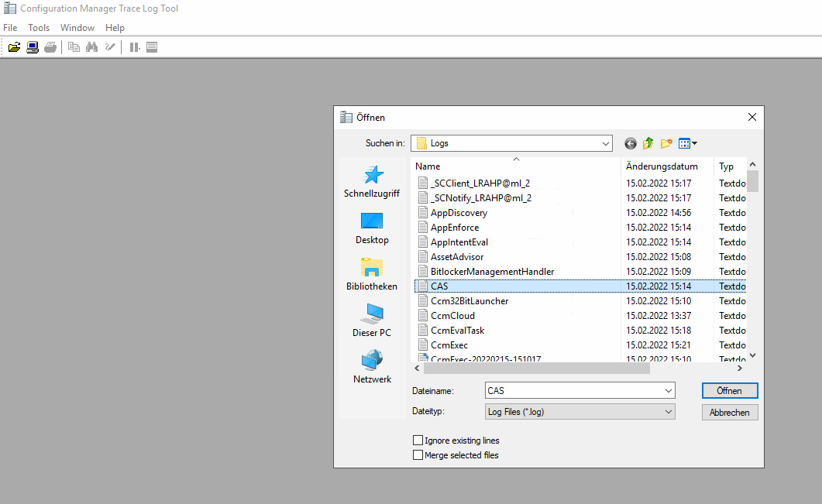
Task: Click the CcmExec file icon
Action: tap(422, 345)
